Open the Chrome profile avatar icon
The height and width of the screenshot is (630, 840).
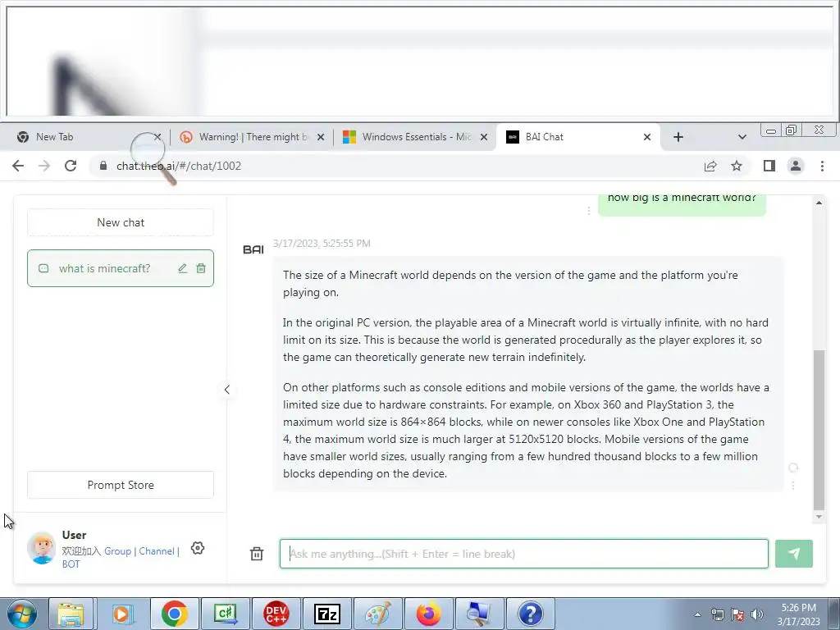(796, 166)
